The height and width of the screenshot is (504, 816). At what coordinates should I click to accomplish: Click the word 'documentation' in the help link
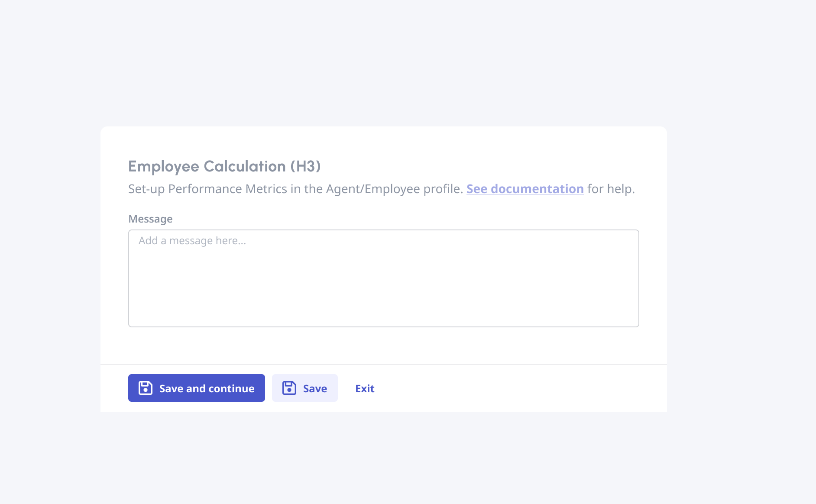coord(537,189)
